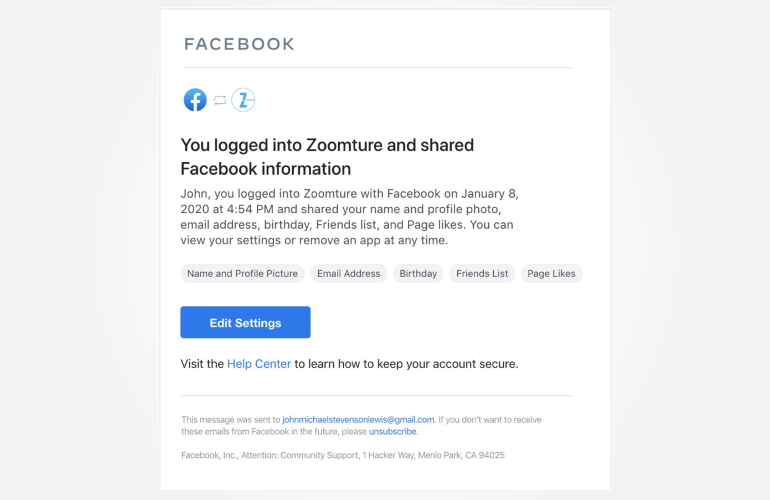Screen dimensions: 770x500
Task: Click the 'view your settings or remove an app' sentence
Action: (x=314, y=241)
